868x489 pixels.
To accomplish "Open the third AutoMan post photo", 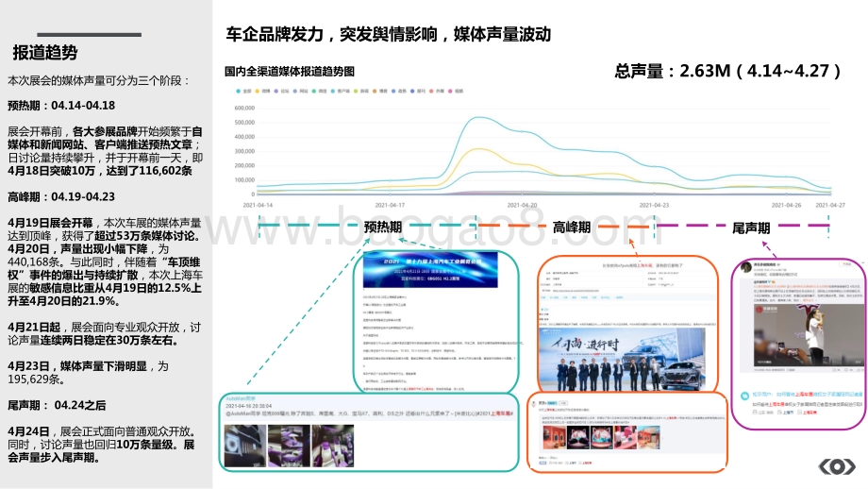I will click(333, 446).
